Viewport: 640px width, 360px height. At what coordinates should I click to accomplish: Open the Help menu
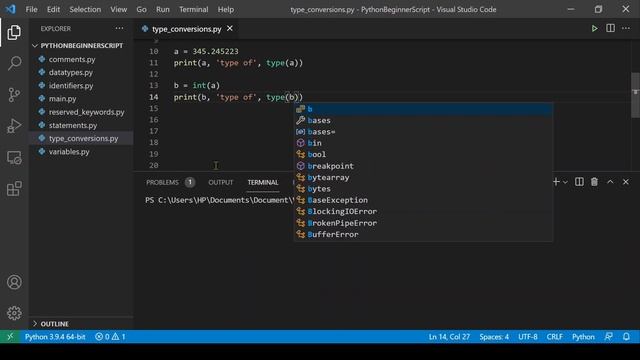(x=226, y=9)
